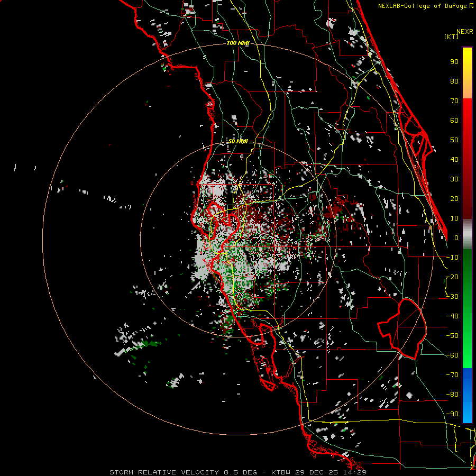Click the -10 value on velocity scale
Viewport: 476px width, 476px height.
(452, 258)
